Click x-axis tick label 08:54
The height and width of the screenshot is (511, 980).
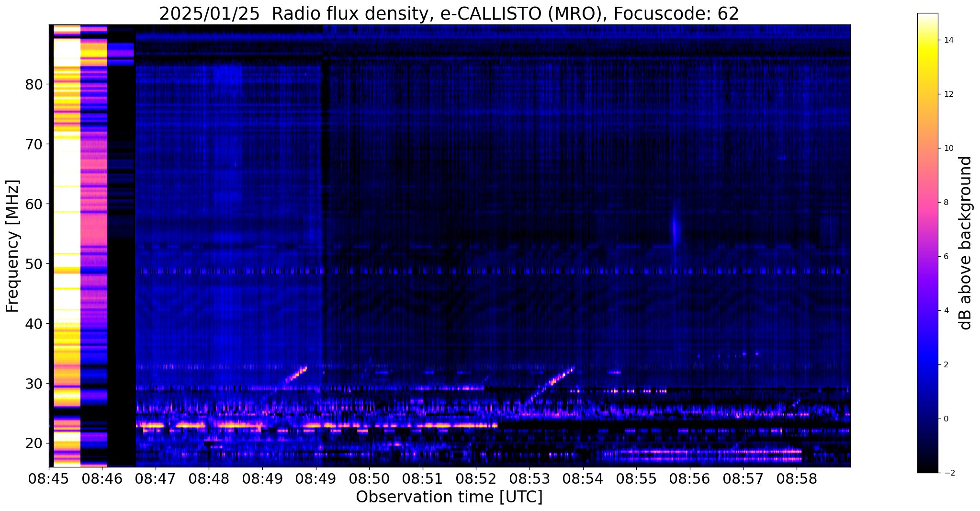click(583, 479)
